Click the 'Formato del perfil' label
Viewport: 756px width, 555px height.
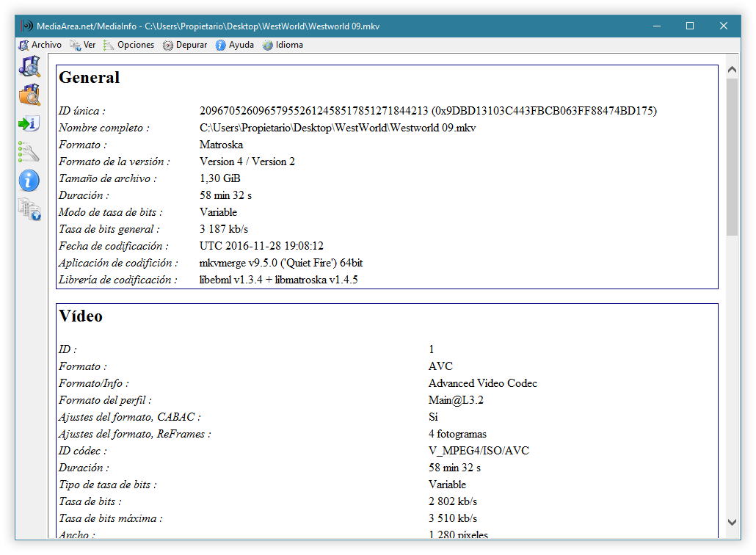(x=105, y=400)
